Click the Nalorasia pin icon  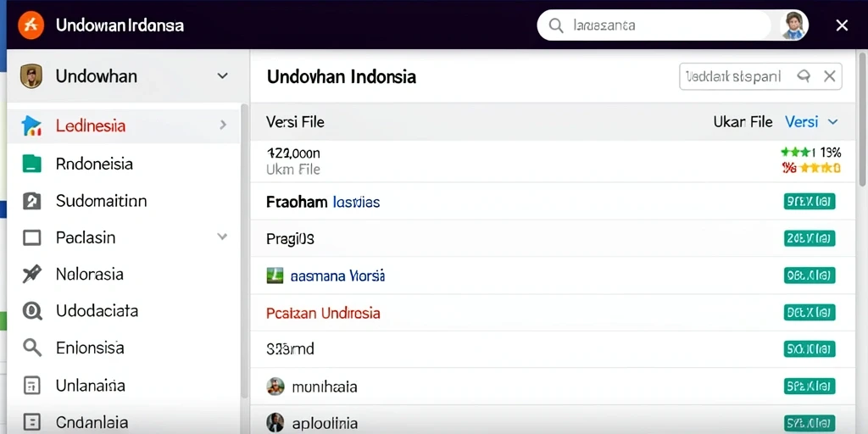(31, 275)
